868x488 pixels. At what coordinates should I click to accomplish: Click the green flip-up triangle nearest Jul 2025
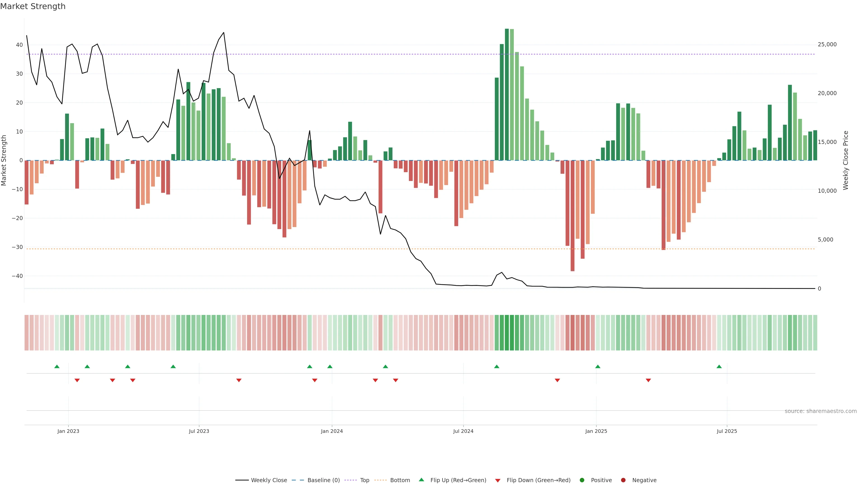click(x=719, y=366)
